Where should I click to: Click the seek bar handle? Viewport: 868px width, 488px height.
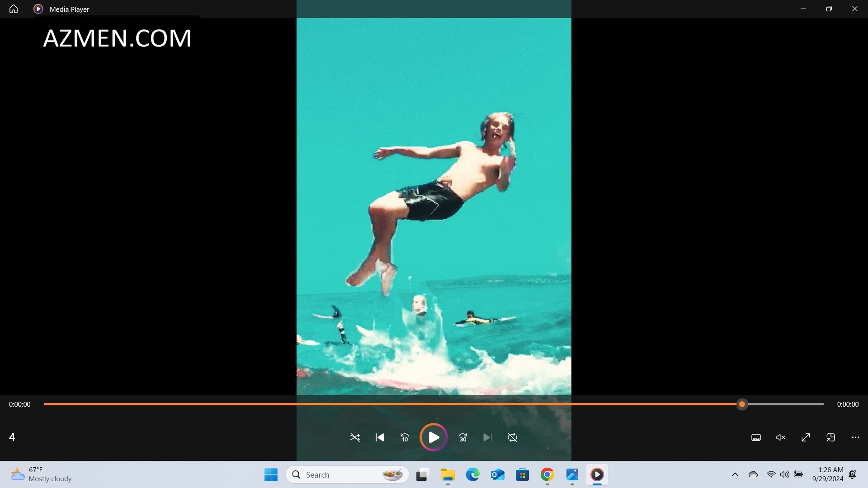(x=742, y=404)
